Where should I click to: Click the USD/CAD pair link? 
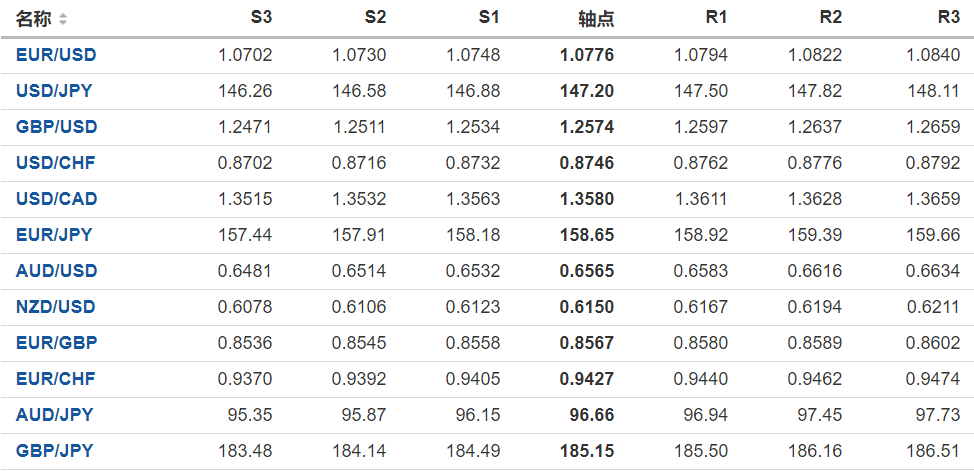56,199
